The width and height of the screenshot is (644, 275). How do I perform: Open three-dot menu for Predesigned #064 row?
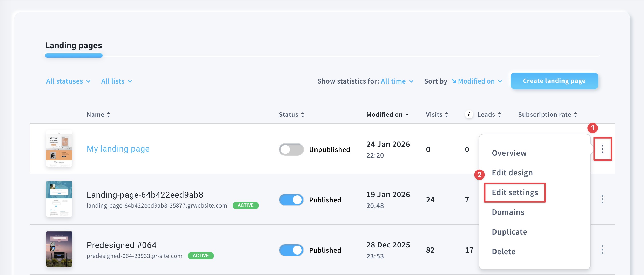[x=602, y=250]
